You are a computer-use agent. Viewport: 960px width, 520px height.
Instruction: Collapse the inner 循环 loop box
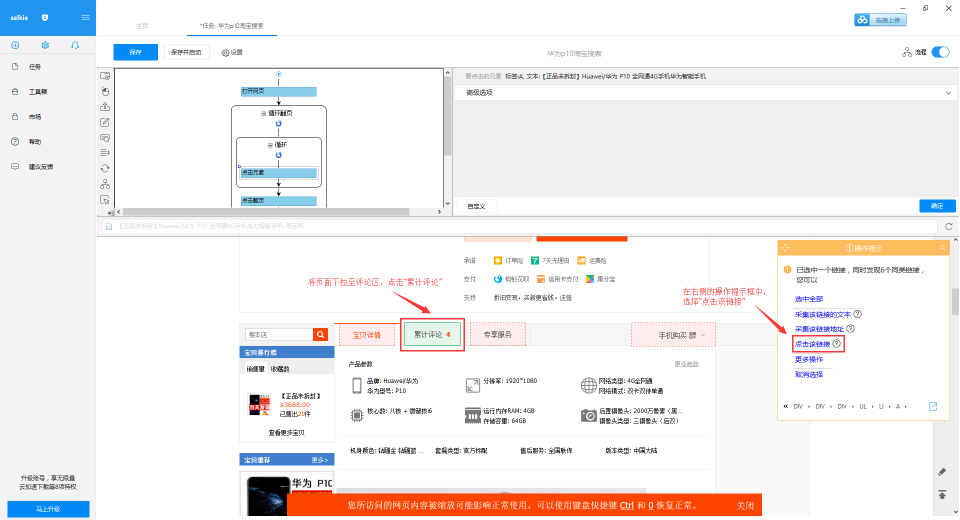click(270, 145)
